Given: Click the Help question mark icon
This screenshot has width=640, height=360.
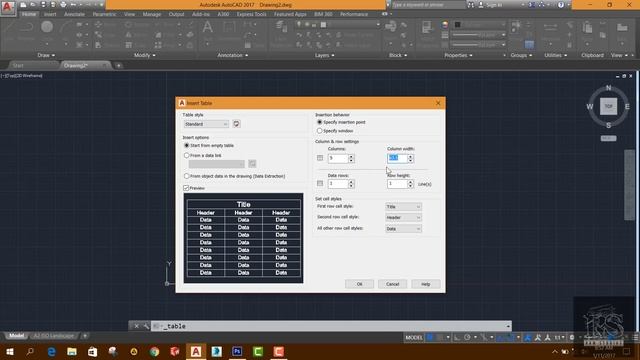Looking at the screenshot, I should tap(561, 5).
